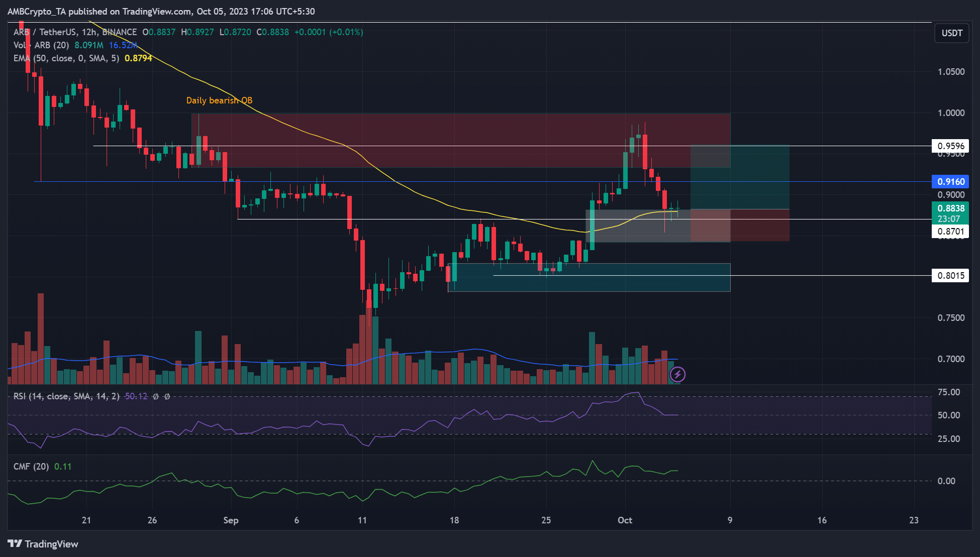Viewport: 980px width, 557px height.
Task: Click the '23' date label on time axis
Action: click(914, 520)
